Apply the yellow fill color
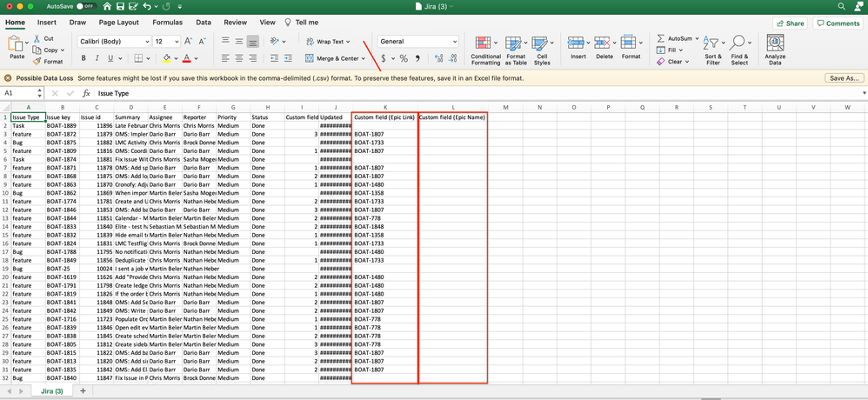Viewport: 868px width, 400px height. pos(167,58)
